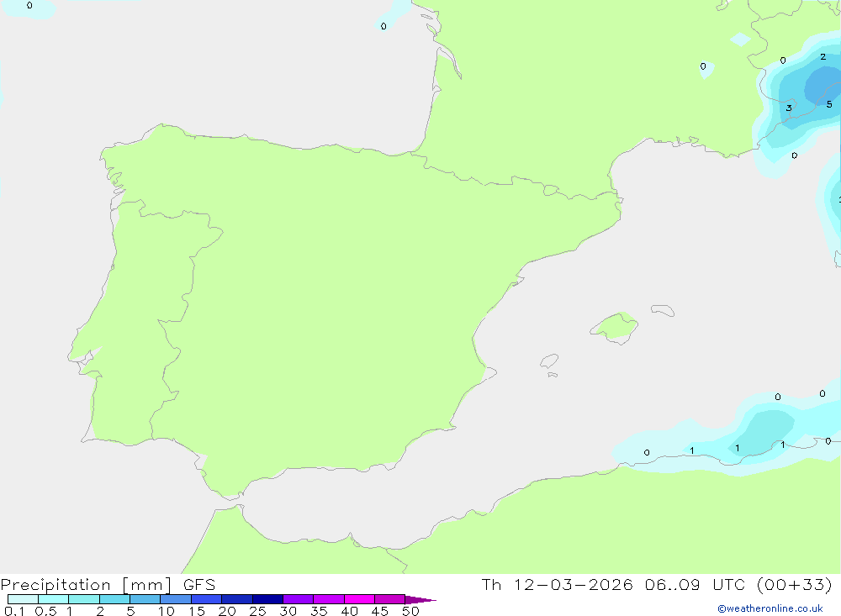Select the 10–15 mm legend color swatch
841x616 pixels.
[x=176, y=599]
